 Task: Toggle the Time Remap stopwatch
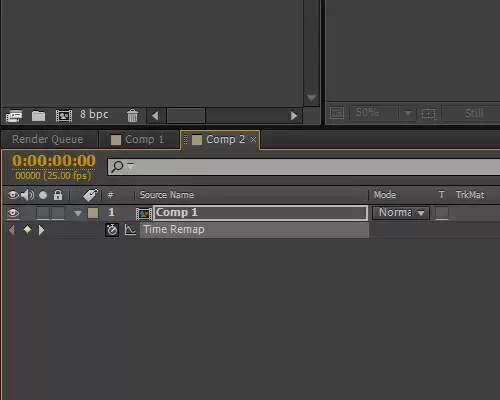click(112, 230)
